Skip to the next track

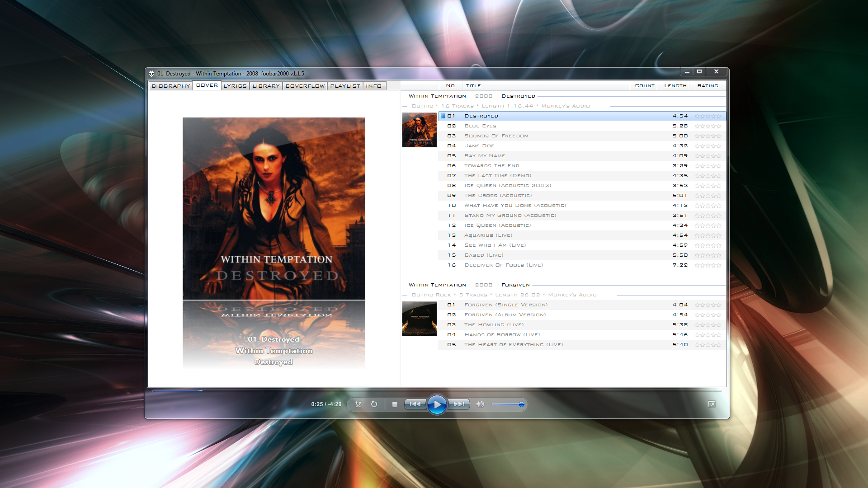[x=459, y=404]
